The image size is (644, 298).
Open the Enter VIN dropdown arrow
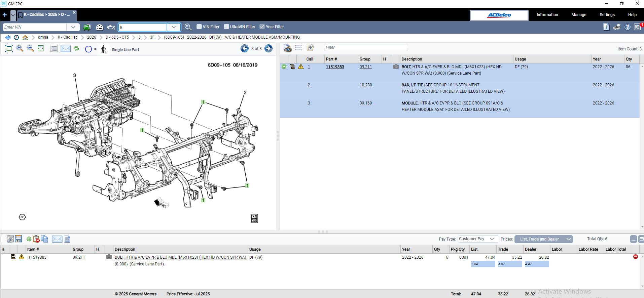point(73,27)
